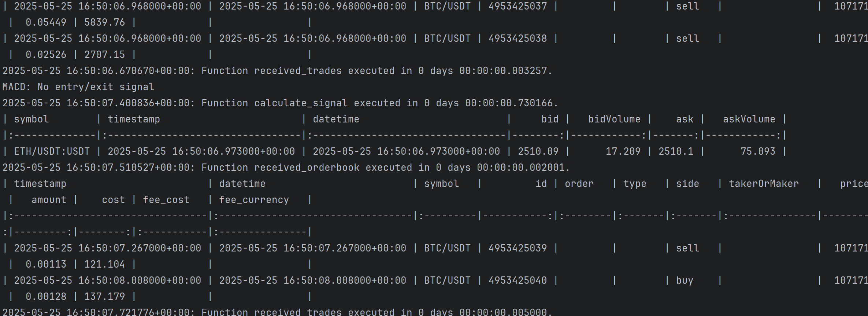Select trade id 4953425039
This screenshot has width=868, height=316.
pos(518,248)
